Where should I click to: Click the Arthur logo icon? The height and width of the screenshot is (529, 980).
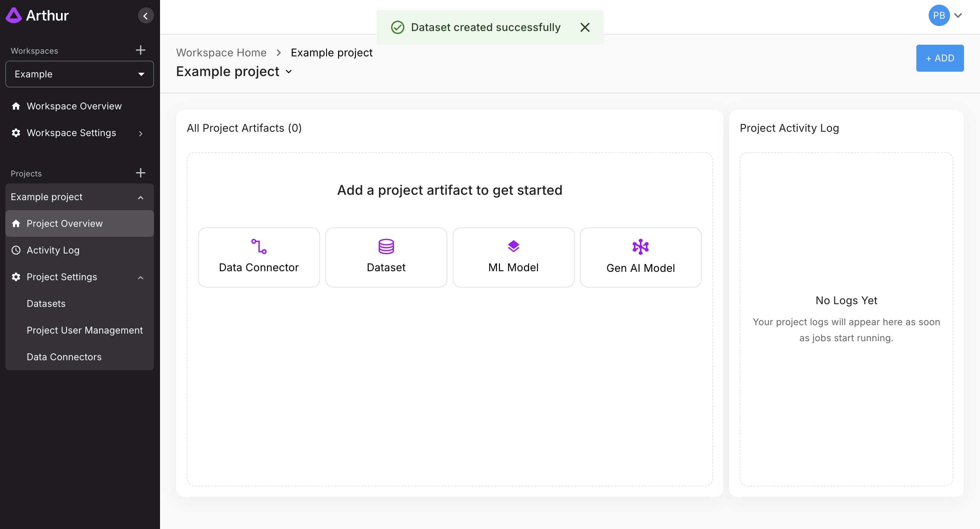point(14,16)
